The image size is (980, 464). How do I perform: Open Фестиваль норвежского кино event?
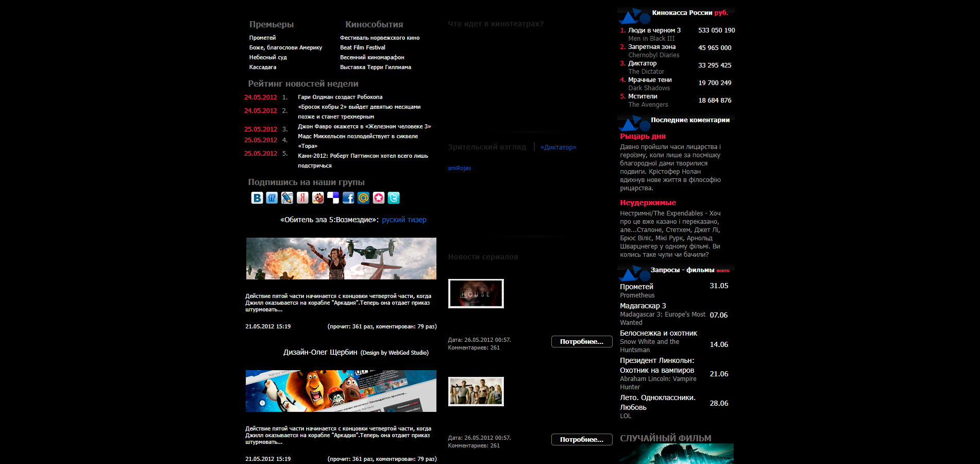(380, 38)
